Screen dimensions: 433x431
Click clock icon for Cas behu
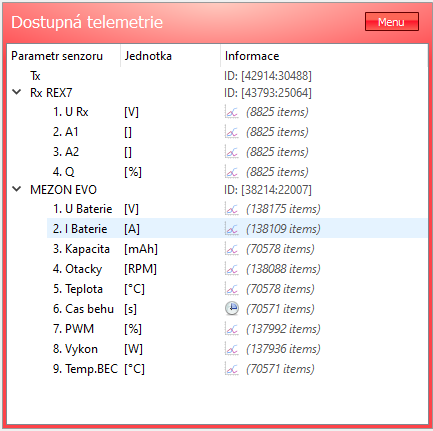pyautogui.click(x=232, y=309)
